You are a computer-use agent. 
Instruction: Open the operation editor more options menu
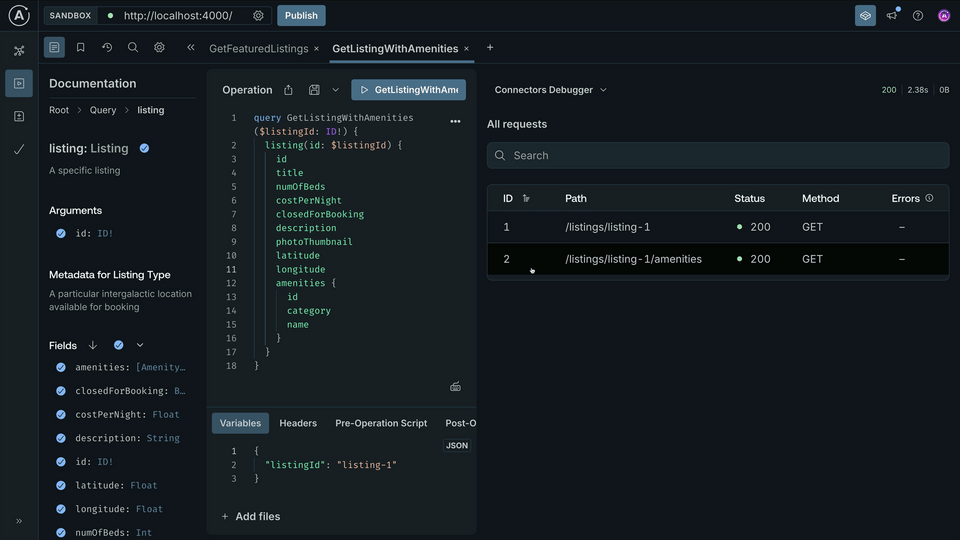(x=455, y=121)
